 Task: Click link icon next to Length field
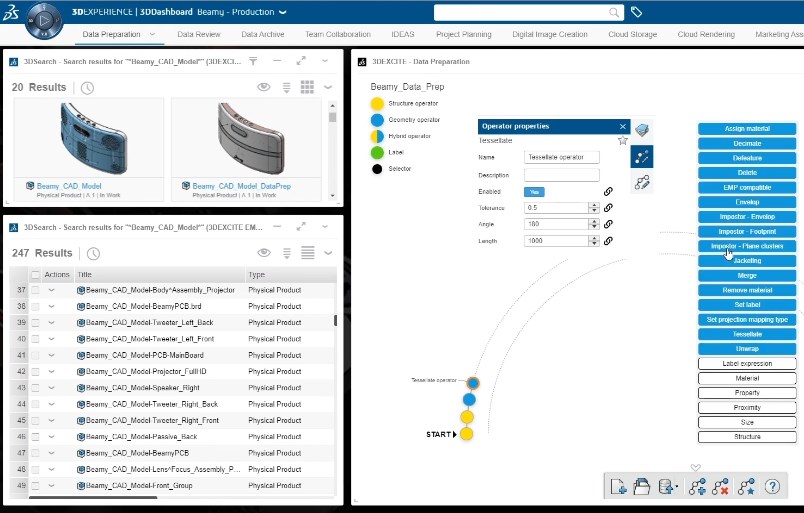click(608, 241)
